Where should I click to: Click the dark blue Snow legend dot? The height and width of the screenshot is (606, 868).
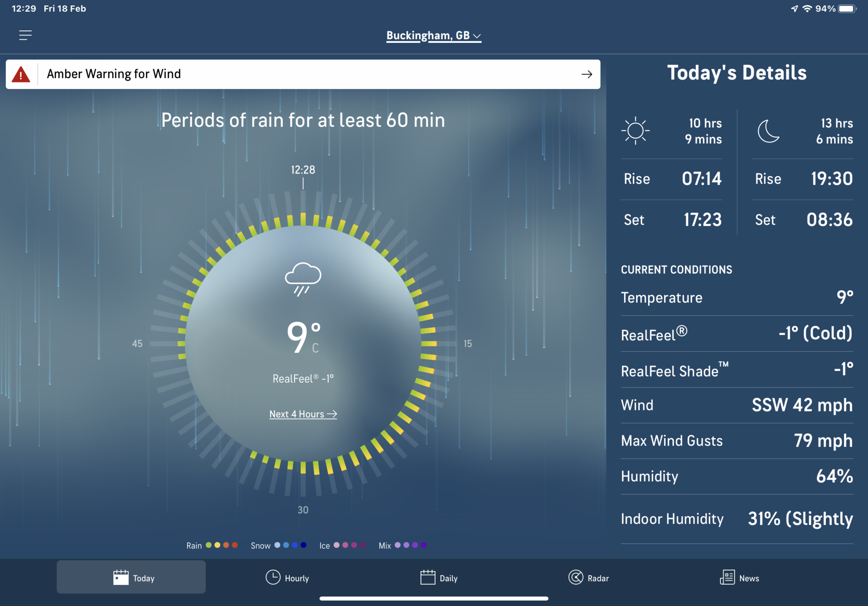tap(303, 545)
